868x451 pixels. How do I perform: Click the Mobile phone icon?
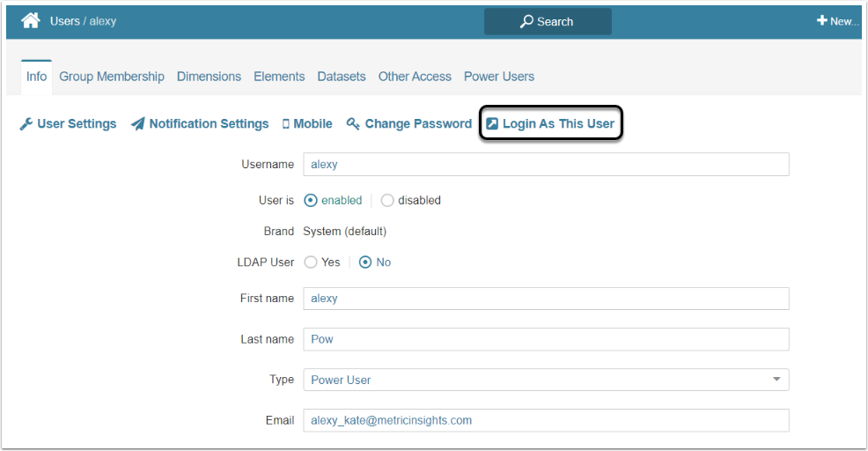[x=286, y=124]
